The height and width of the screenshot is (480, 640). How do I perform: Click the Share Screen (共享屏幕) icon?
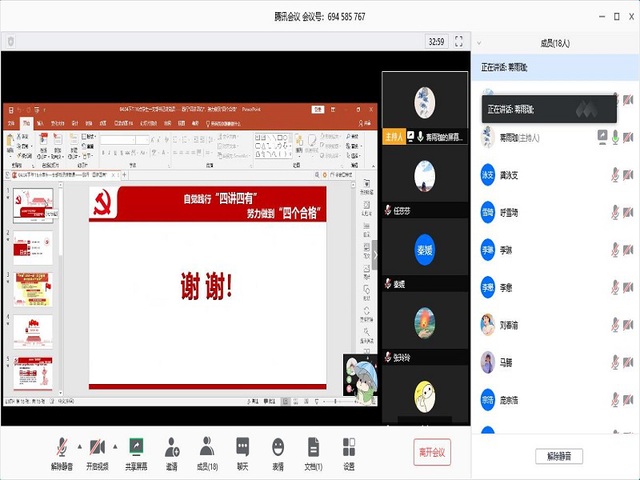136,452
